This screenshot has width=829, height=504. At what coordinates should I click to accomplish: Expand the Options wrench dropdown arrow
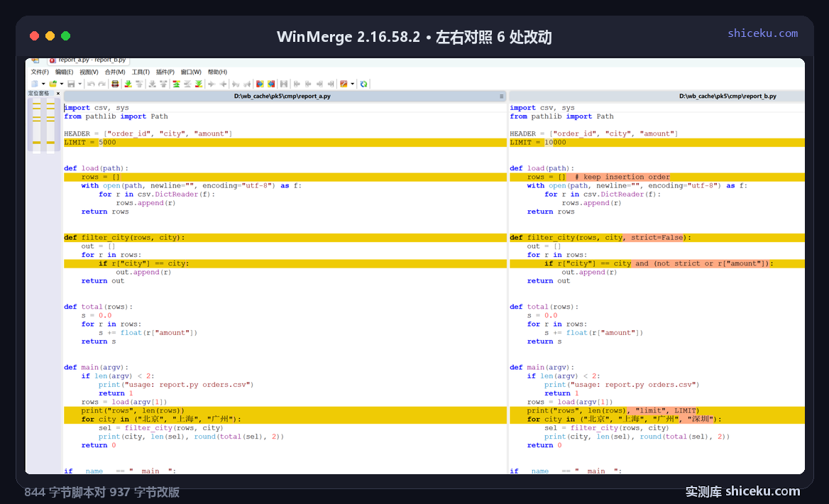tap(352, 84)
